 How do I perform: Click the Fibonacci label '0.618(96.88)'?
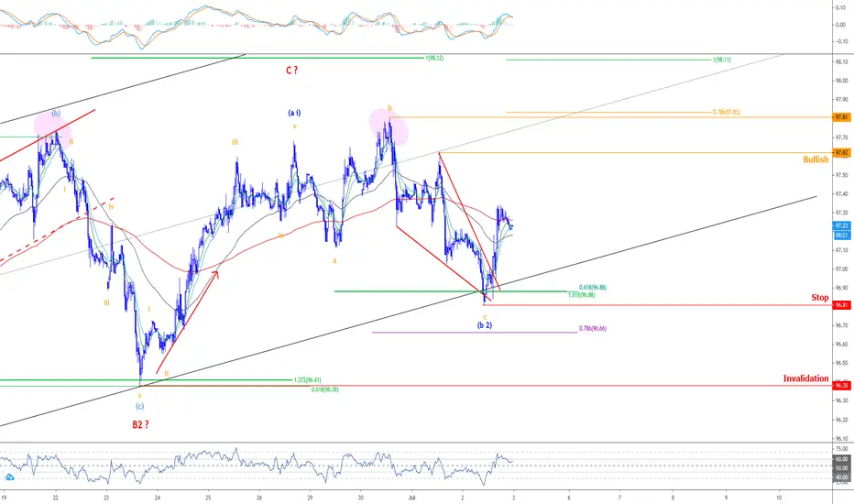(593, 288)
